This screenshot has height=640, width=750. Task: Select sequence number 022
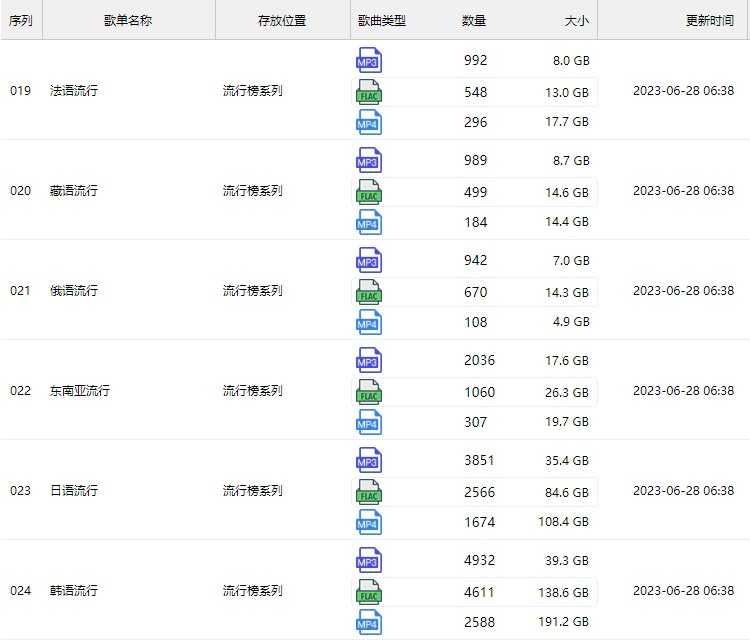pos(21,390)
